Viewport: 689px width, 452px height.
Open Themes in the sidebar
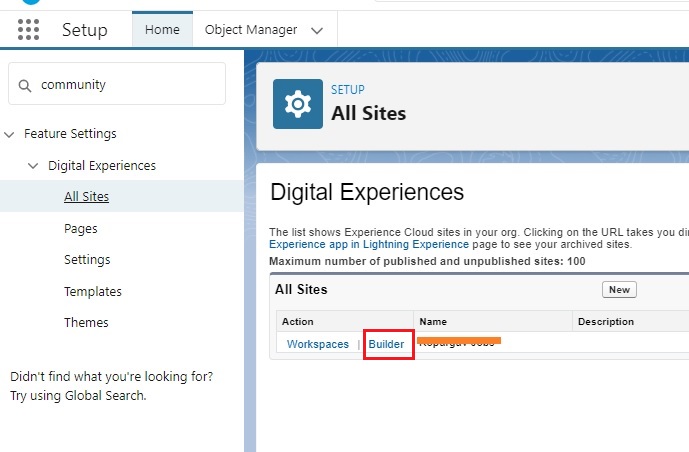coord(86,322)
